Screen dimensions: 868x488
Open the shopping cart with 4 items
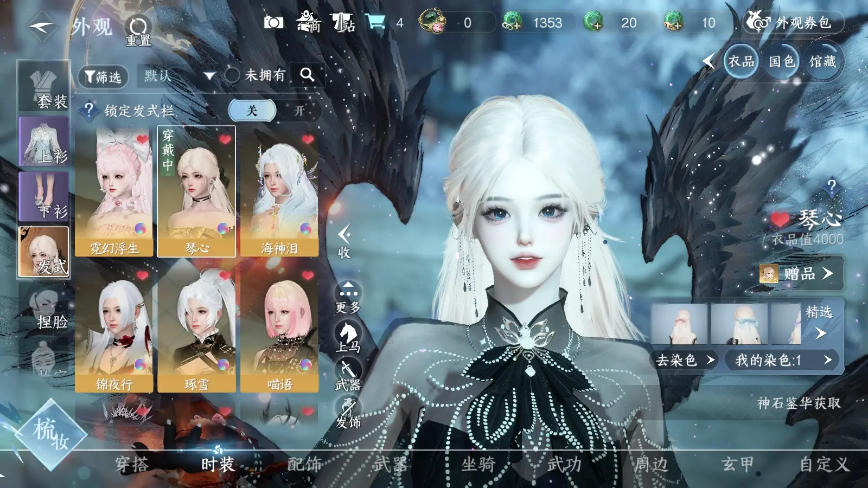pos(375,22)
